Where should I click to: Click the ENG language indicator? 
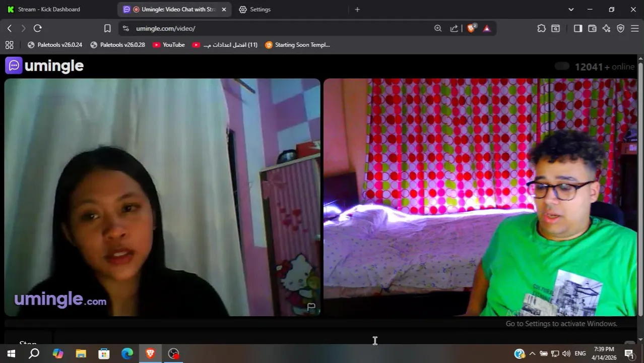pos(580,353)
